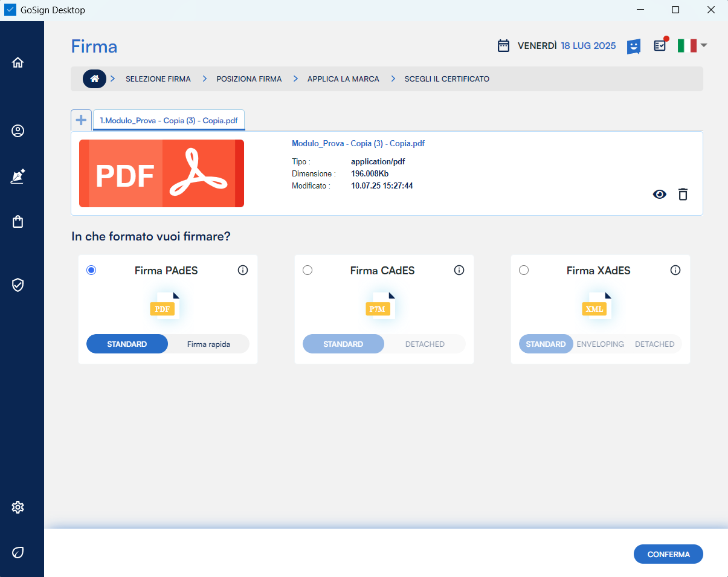Choose Firma rapida mode for PAdES
The image size is (728, 577).
[x=208, y=344]
